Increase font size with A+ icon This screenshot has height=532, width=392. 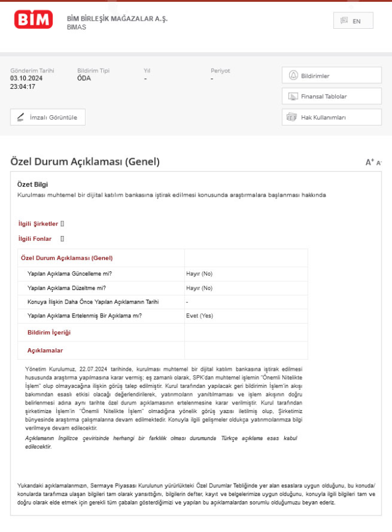pyautogui.click(x=369, y=162)
